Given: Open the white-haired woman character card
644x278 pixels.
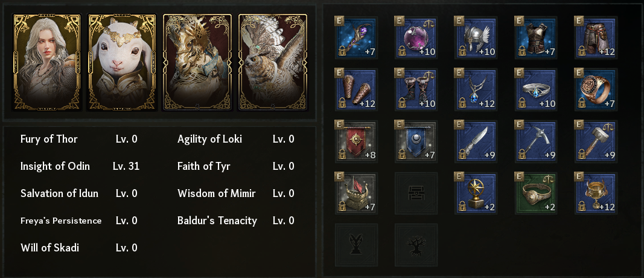Looking at the screenshot, I should click(46, 62).
